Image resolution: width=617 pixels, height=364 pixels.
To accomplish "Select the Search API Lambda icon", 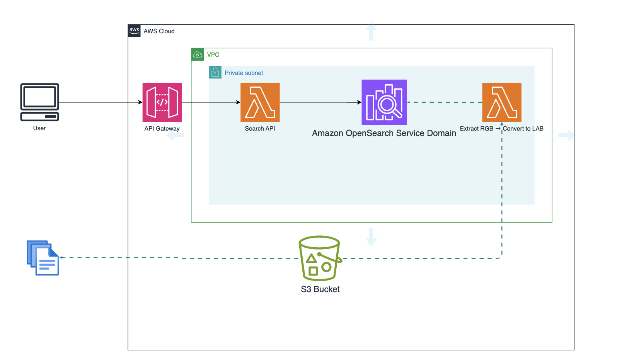I will [x=260, y=102].
